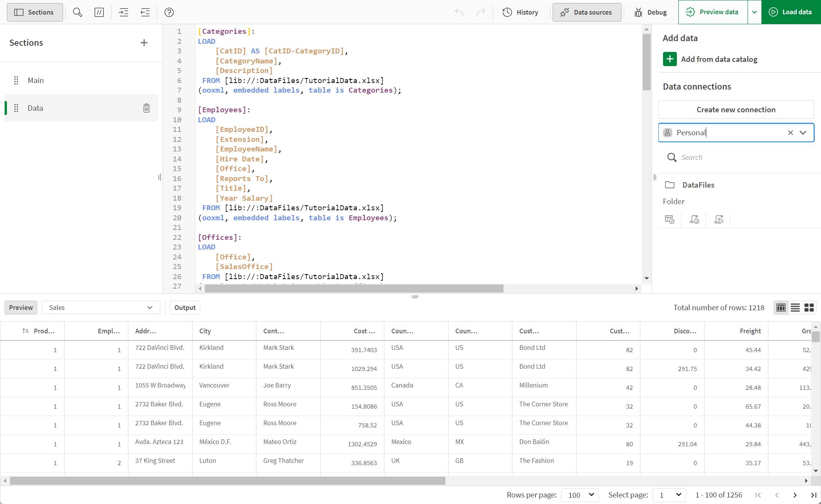Screen dimensions: 821x504
Task: Click the indent-right code formatting icon
Action: pyautogui.click(x=124, y=12)
